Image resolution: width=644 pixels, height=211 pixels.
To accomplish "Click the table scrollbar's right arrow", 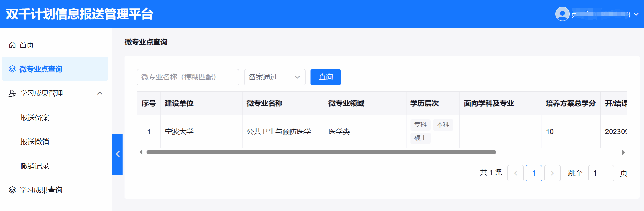I will 623,152.
